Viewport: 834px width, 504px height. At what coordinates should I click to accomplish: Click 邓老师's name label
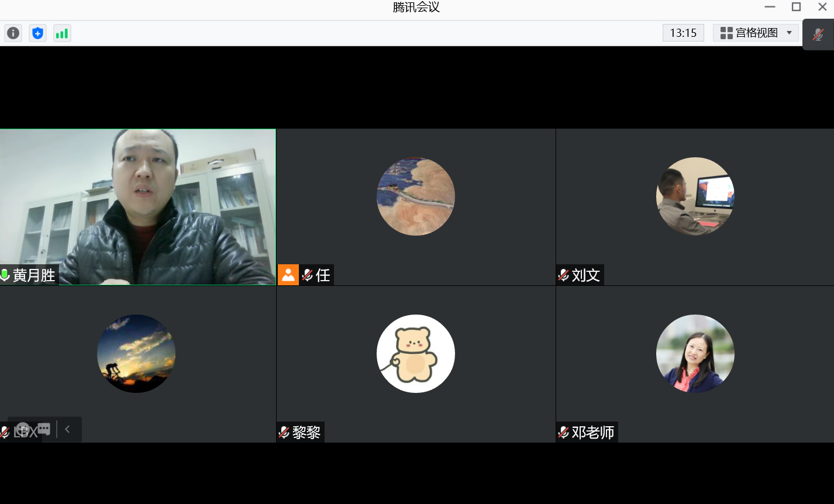tap(593, 432)
